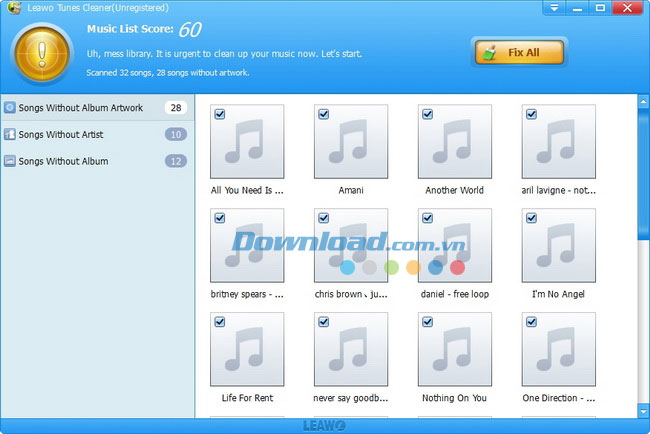Click the 'daniel - free loop' title
The height and width of the screenshot is (434, 650).
455,294
